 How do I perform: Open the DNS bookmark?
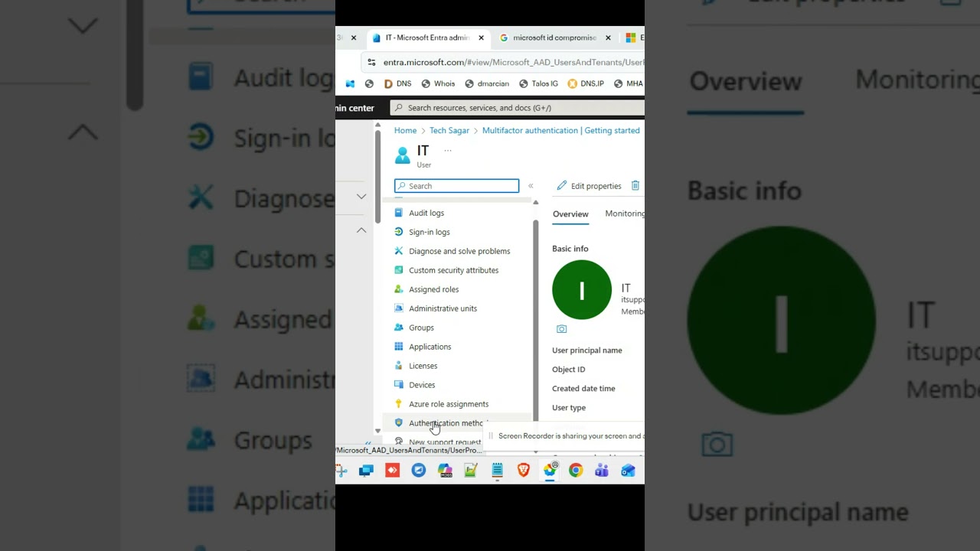pos(397,84)
